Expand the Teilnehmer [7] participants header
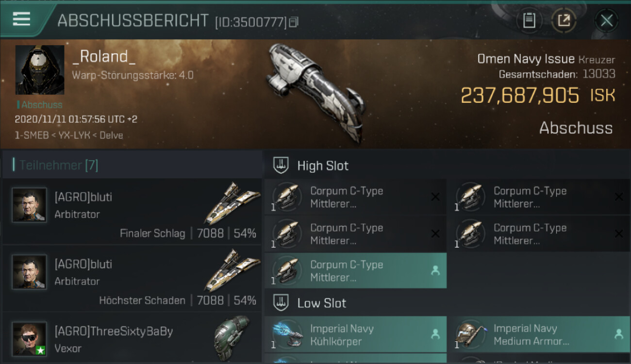The image size is (631, 364). tap(132, 165)
